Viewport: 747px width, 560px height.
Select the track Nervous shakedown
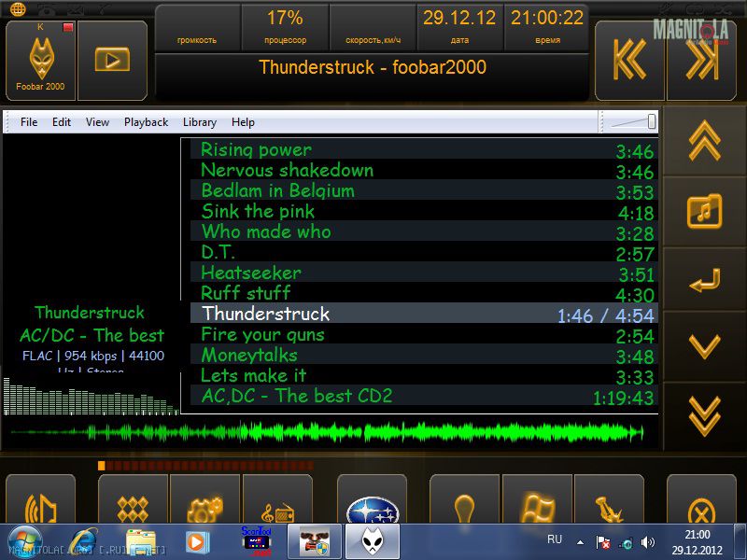click(x=424, y=170)
